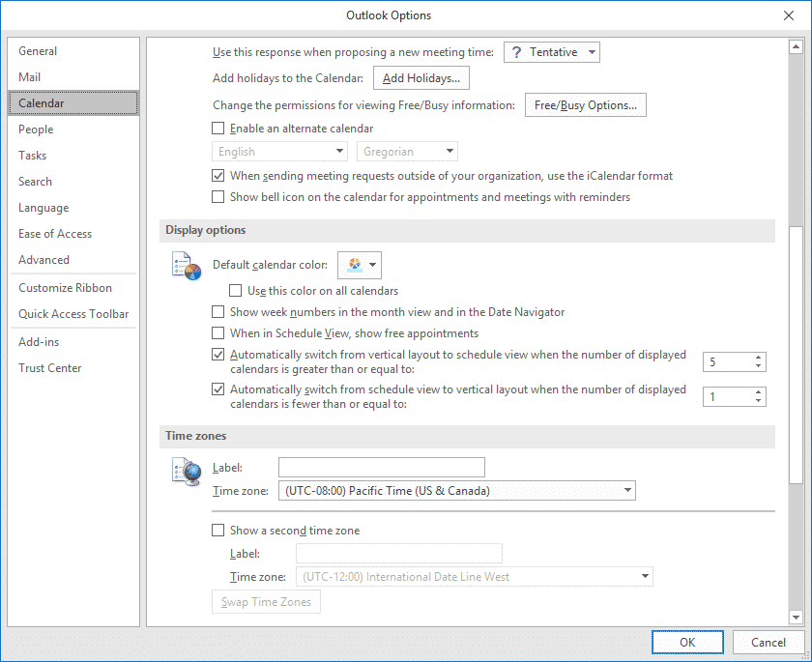Click into the time zone Label field

382,468
